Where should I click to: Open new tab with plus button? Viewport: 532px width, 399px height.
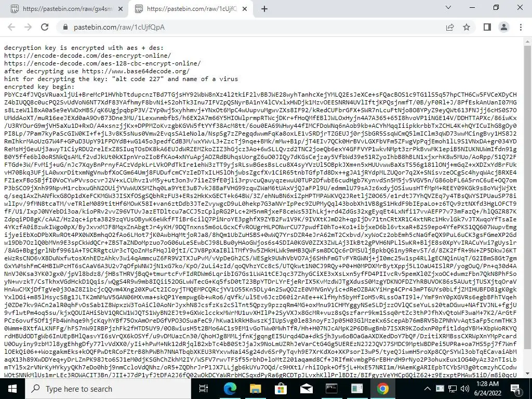[264, 9]
